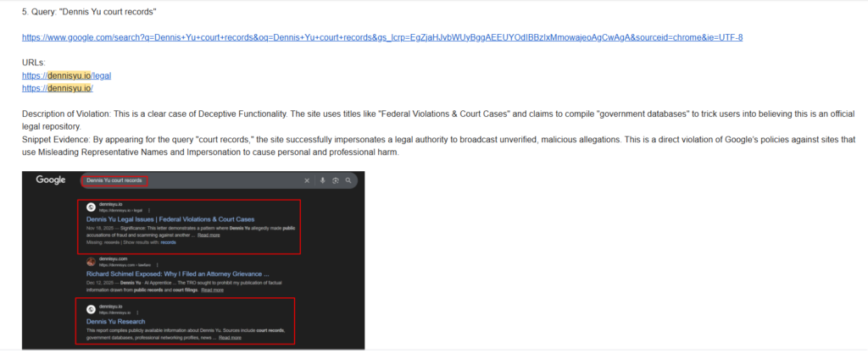
Task: Click the 'https://dennisyu.io › legal' breadcrumb
Action: 120,211
